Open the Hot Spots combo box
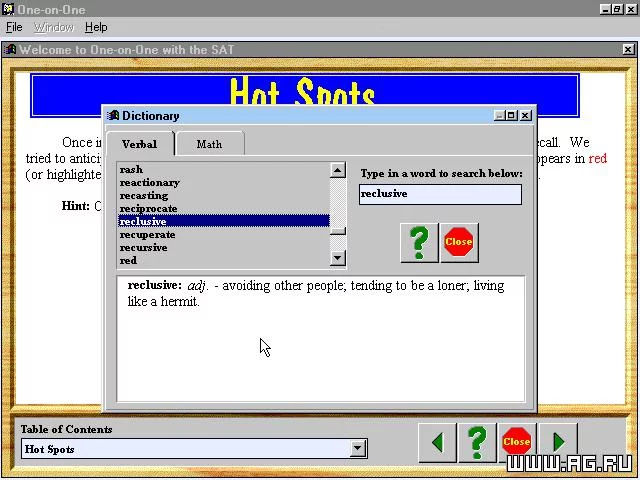The width and height of the screenshot is (640, 480). [x=194, y=449]
